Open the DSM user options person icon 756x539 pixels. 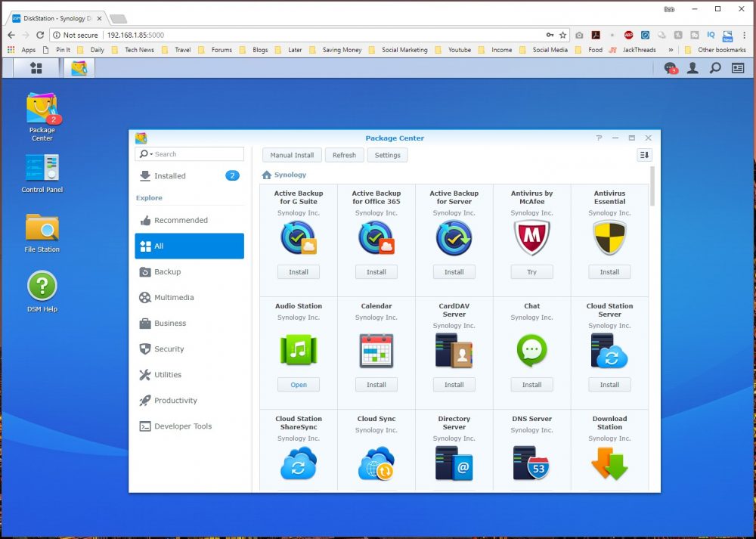pos(692,68)
